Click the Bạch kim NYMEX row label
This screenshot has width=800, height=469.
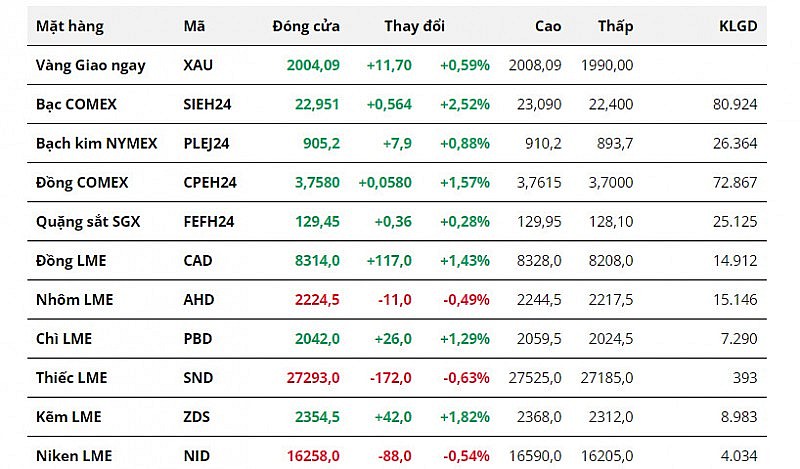(96, 143)
